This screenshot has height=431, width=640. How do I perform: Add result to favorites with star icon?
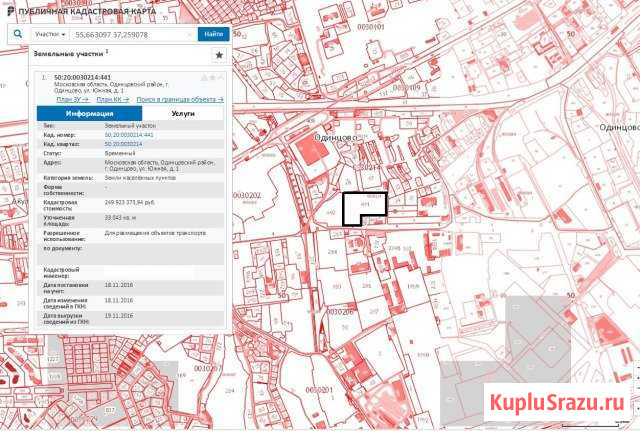(219, 55)
